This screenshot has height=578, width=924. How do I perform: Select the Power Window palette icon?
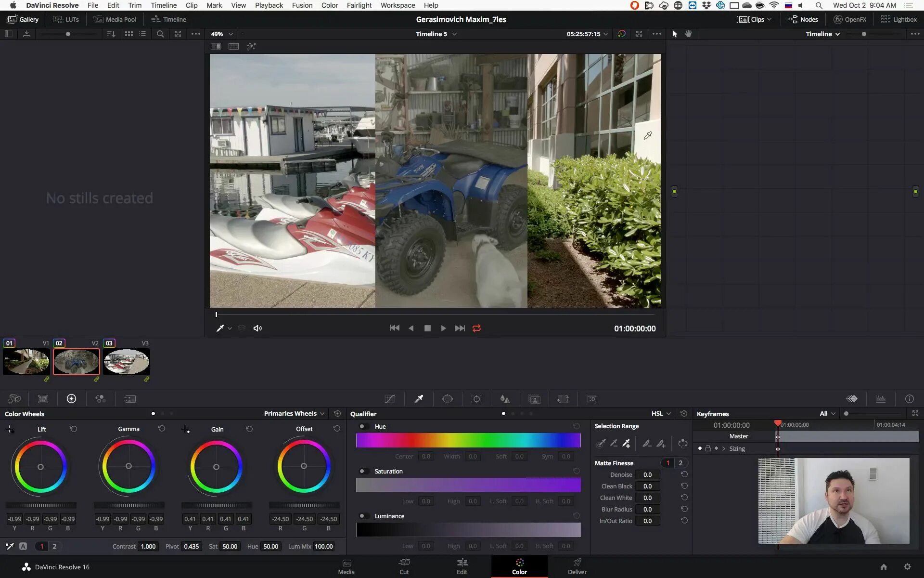click(x=448, y=399)
